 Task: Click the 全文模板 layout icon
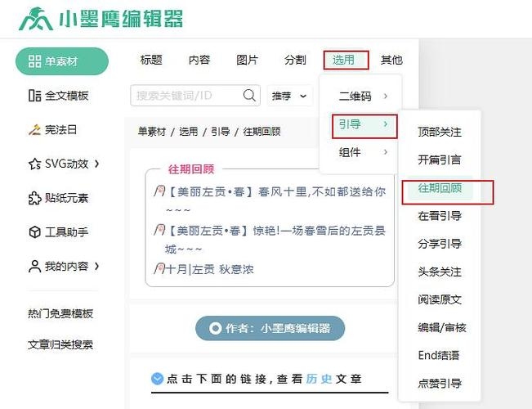34,96
